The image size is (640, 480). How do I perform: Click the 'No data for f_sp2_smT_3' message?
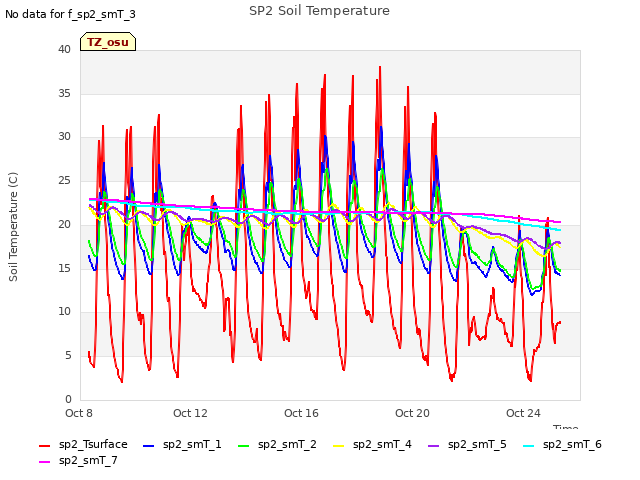[70, 14]
